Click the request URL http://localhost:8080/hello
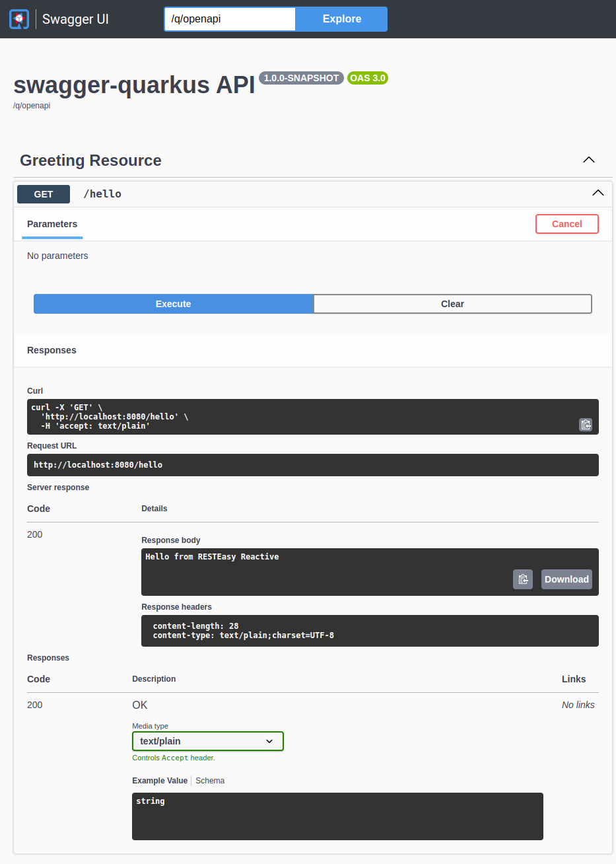This screenshot has height=864, width=616. [x=98, y=465]
